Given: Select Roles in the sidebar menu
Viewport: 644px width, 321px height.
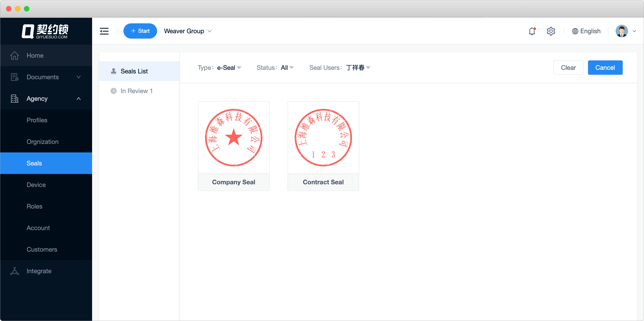Looking at the screenshot, I should pos(35,206).
